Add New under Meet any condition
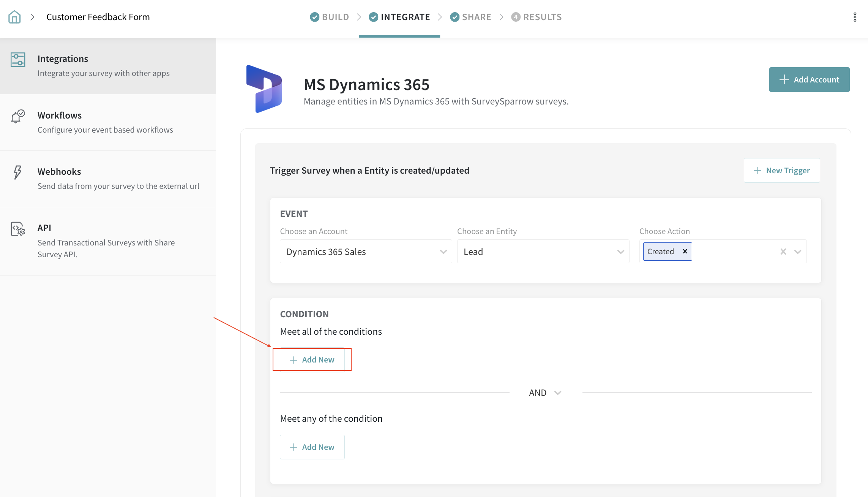The width and height of the screenshot is (868, 497). 312,447
